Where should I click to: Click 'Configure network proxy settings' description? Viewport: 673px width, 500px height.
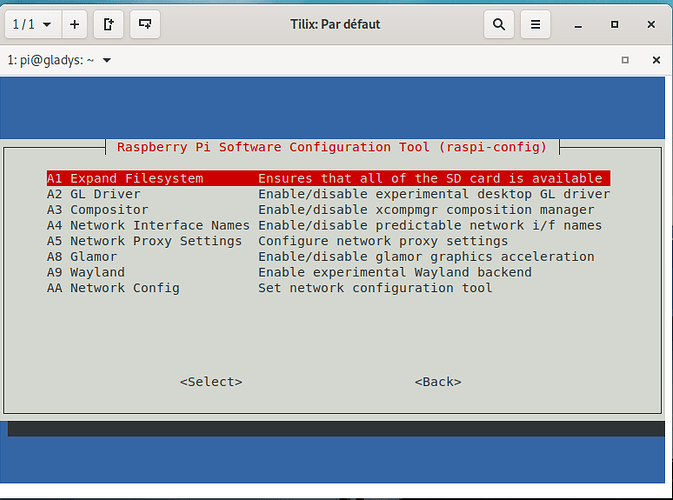pyautogui.click(x=383, y=241)
